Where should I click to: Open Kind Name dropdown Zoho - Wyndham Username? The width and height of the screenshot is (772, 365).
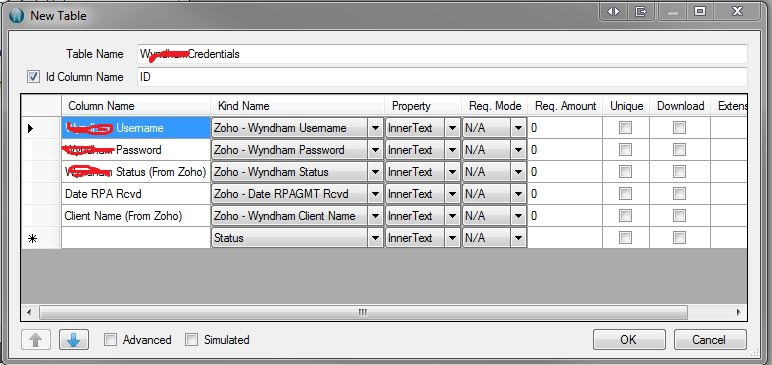click(376, 128)
